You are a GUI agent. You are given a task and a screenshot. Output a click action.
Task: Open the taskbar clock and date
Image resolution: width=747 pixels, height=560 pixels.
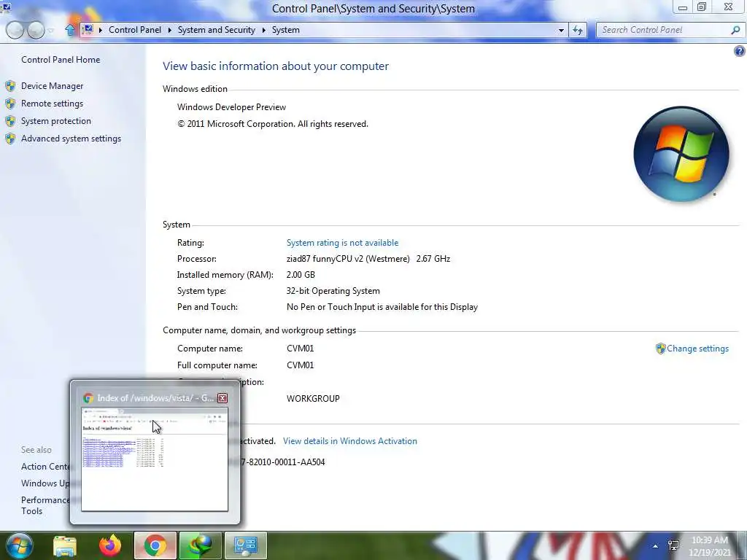tap(710, 546)
